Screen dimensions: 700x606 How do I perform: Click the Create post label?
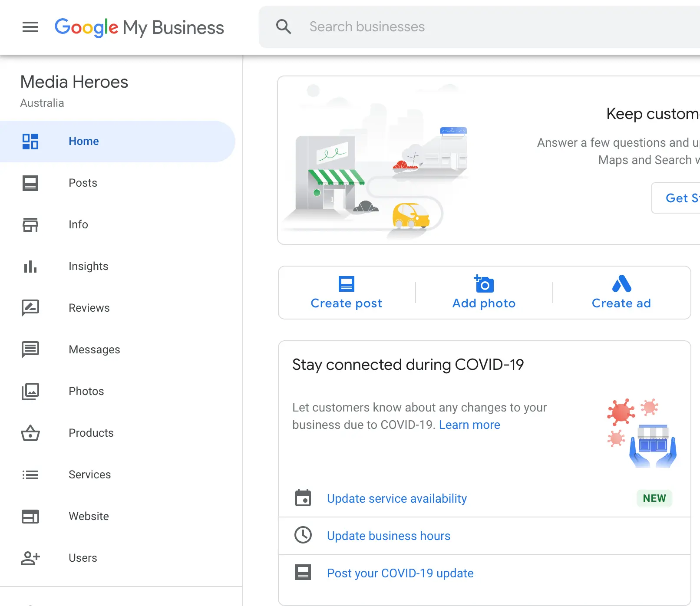coord(347,303)
